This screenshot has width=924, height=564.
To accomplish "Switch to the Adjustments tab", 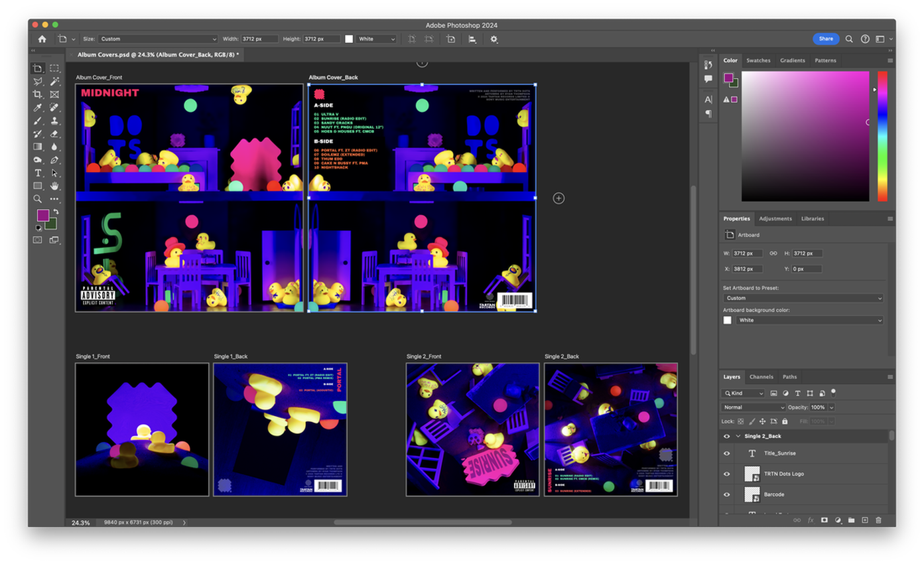I will click(x=775, y=218).
